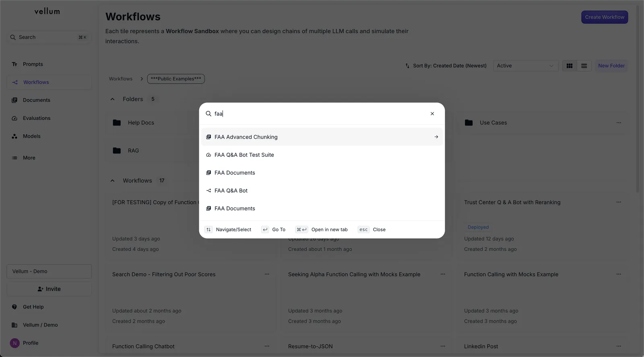Click the workflow icon beside FAA Q&A Bot
Screen dimensions: 644x357
tap(208, 191)
